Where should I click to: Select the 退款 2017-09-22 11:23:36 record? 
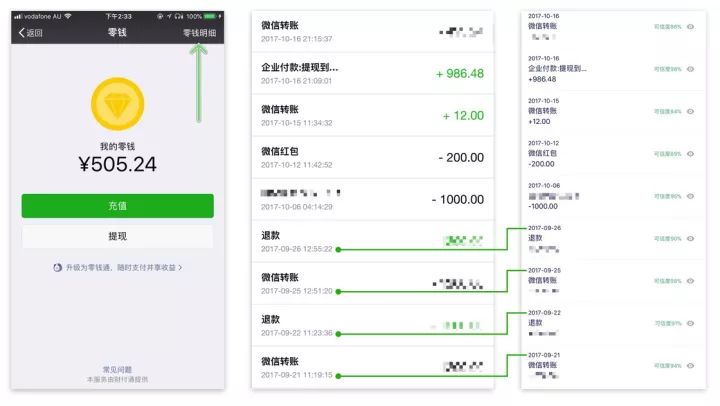click(x=370, y=325)
